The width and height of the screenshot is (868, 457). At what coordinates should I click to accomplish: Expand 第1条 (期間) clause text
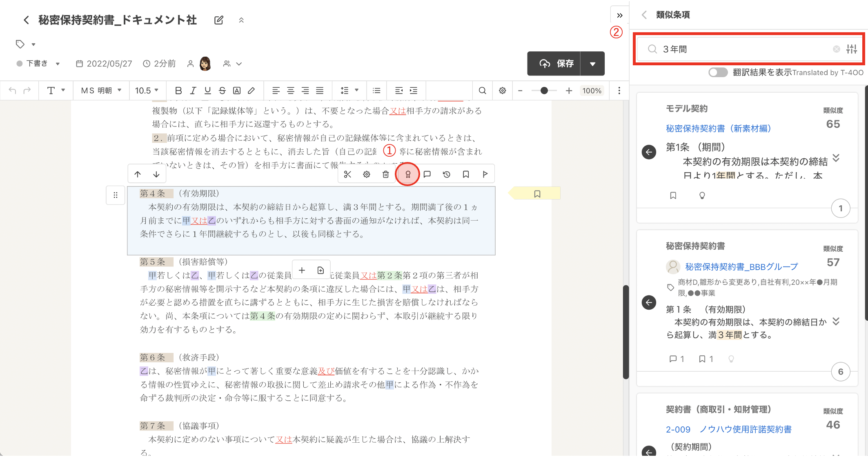[x=836, y=158]
